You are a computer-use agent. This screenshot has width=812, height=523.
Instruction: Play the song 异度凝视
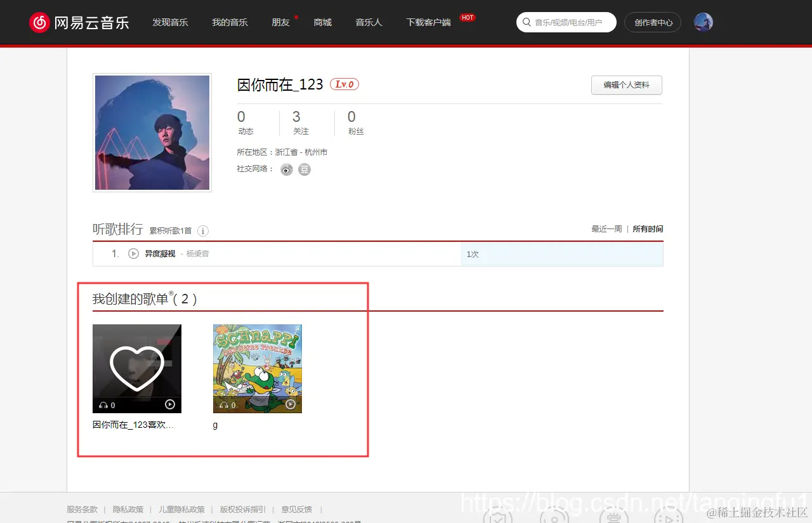pos(133,254)
